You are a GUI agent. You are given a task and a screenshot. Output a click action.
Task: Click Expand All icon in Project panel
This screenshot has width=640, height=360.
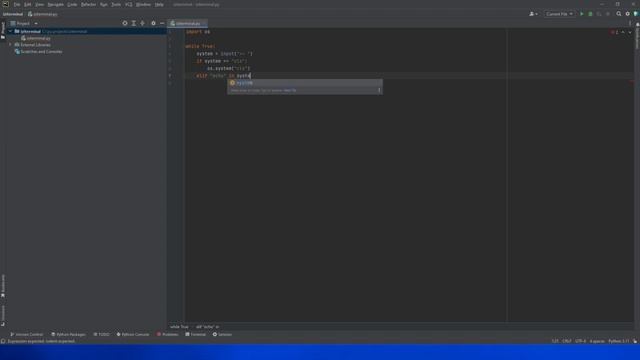point(133,23)
